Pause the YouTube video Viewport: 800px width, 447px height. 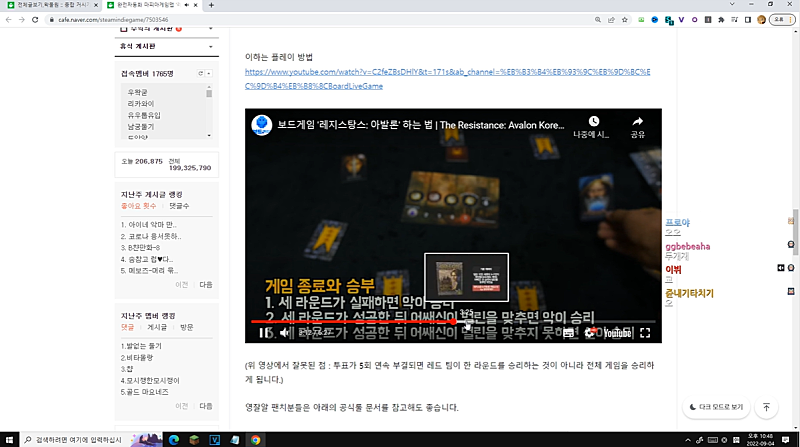click(263, 333)
